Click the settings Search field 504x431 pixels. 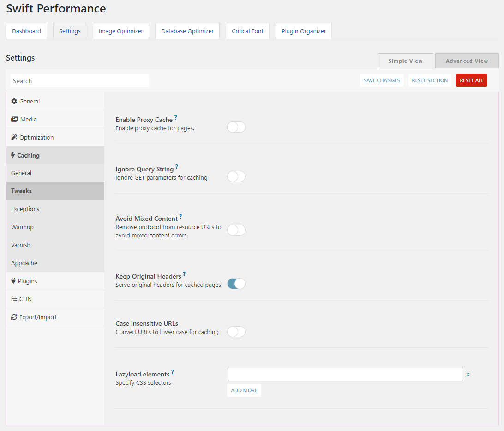click(x=80, y=81)
